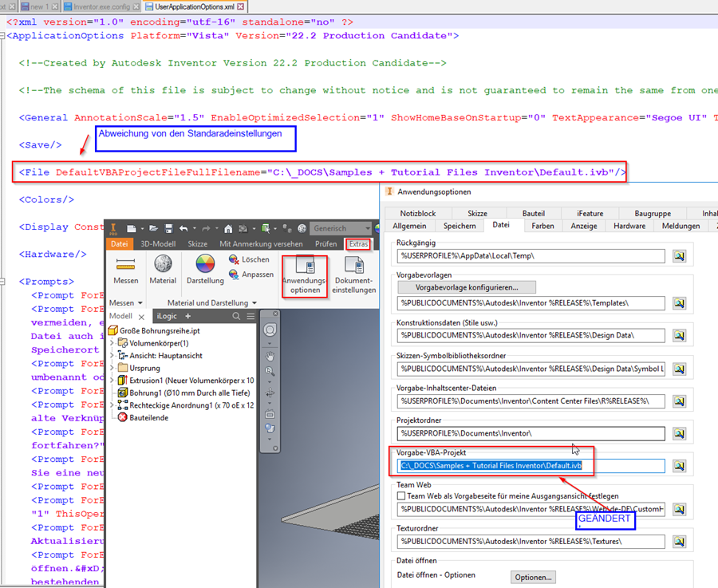This screenshot has width=718, height=588.
Task: Switch to the 3D-Modell ribbon tab
Action: [158, 244]
